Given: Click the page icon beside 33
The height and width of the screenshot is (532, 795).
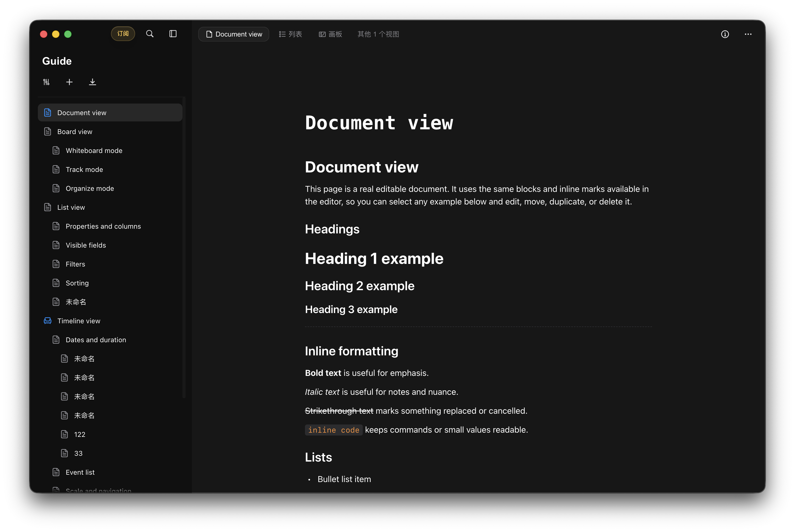Looking at the screenshot, I should click(64, 453).
